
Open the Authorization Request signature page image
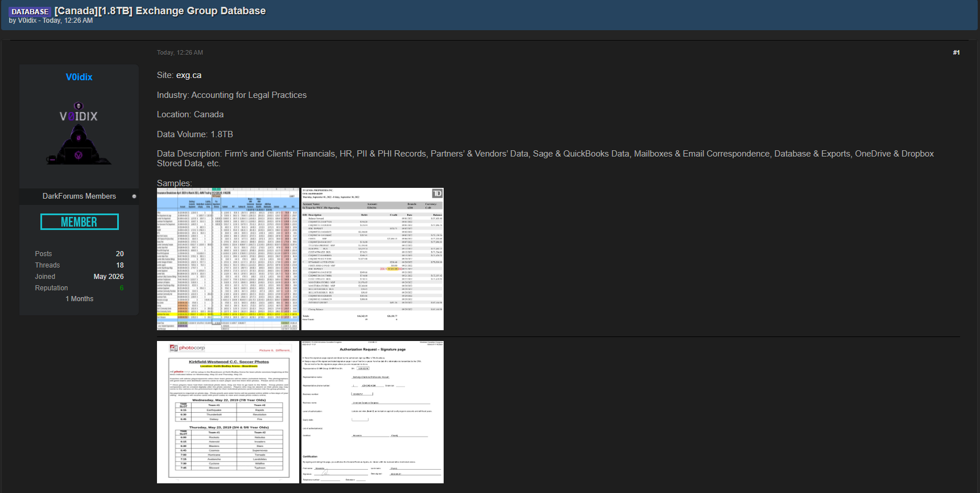coord(373,412)
